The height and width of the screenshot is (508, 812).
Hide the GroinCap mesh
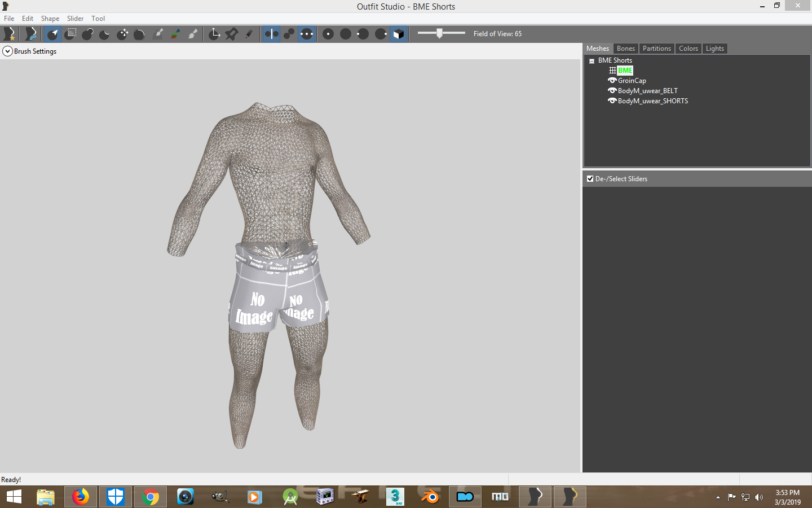coord(612,80)
